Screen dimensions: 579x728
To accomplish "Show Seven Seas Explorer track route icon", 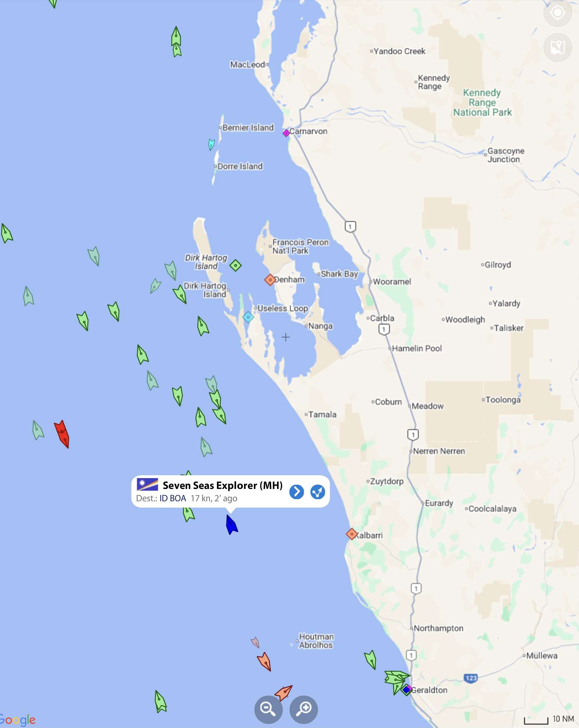I will point(318,491).
